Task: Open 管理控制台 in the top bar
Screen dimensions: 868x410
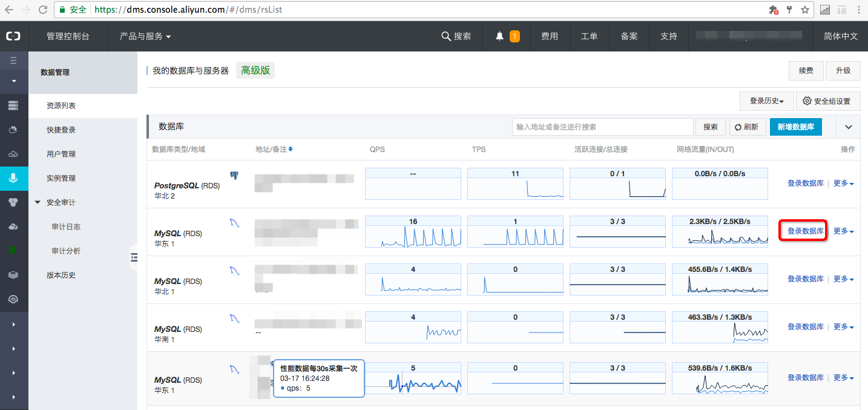Action: click(x=68, y=36)
